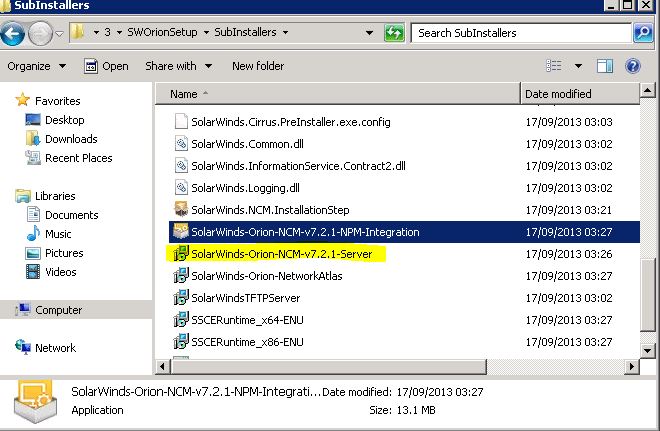Select SolarWinds-Orion-NCM-v7.2.1-NPM-Integration row
This screenshot has height=431, width=660.
click(x=404, y=232)
